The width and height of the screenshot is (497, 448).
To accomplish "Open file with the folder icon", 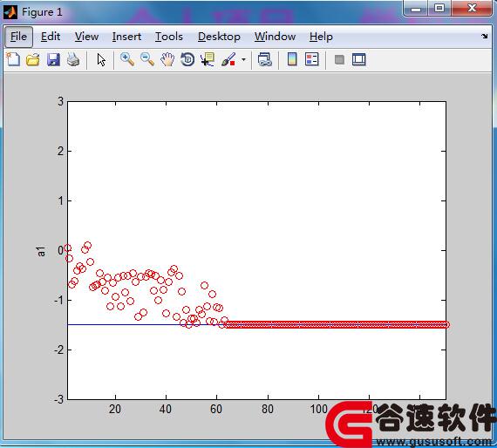I will 32,59.
